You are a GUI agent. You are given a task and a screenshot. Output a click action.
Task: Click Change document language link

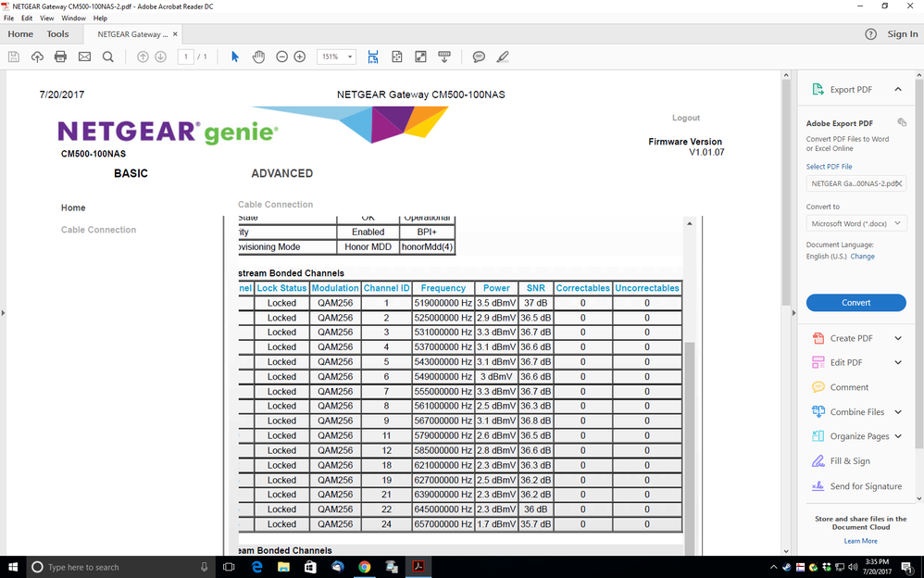(862, 257)
